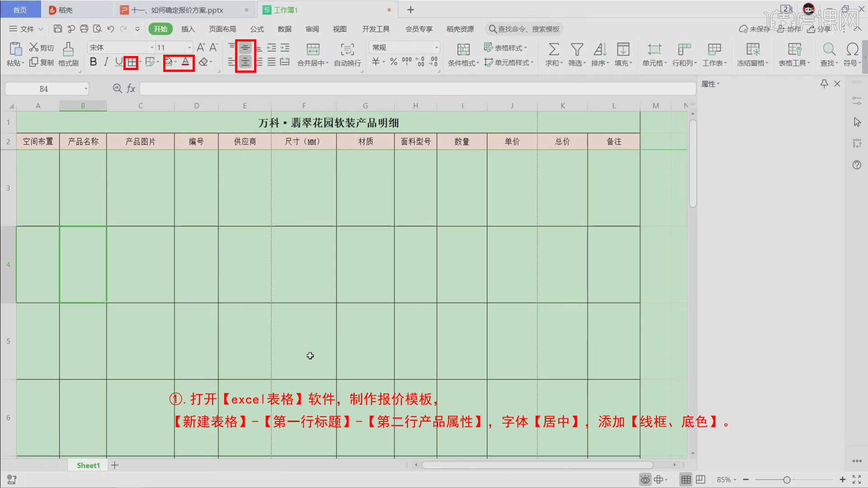The image size is (868, 488).
Task: Switch to page break preview in status bar
Action: [700, 479]
